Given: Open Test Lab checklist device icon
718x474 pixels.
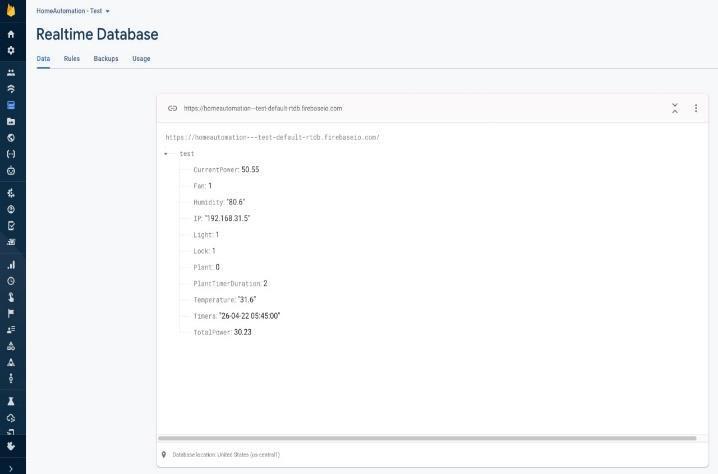Looking at the screenshot, I should (x=11, y=226).
